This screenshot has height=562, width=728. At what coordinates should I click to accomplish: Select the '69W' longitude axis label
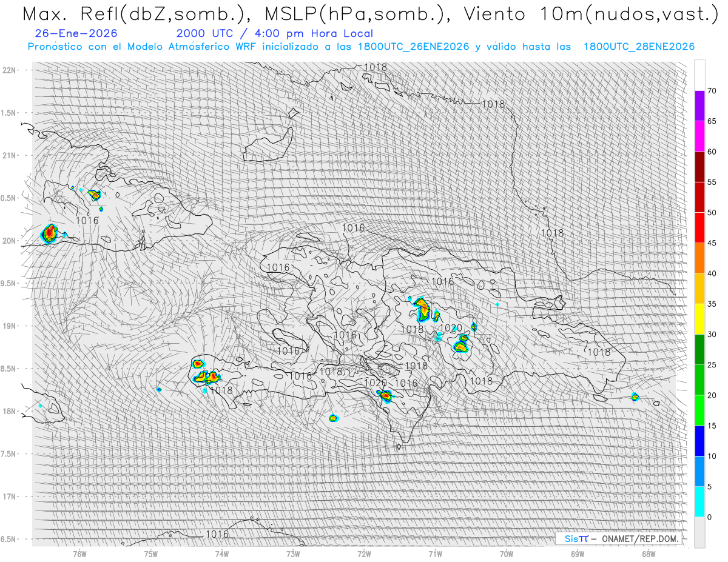pyautogui.click(x=578, y=554)
